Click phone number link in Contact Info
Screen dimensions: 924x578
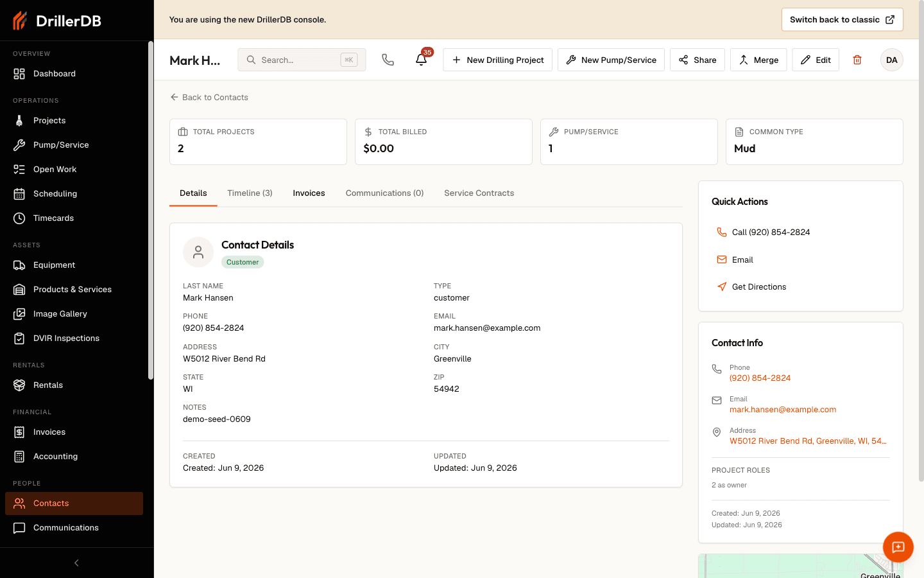[760, 378]
